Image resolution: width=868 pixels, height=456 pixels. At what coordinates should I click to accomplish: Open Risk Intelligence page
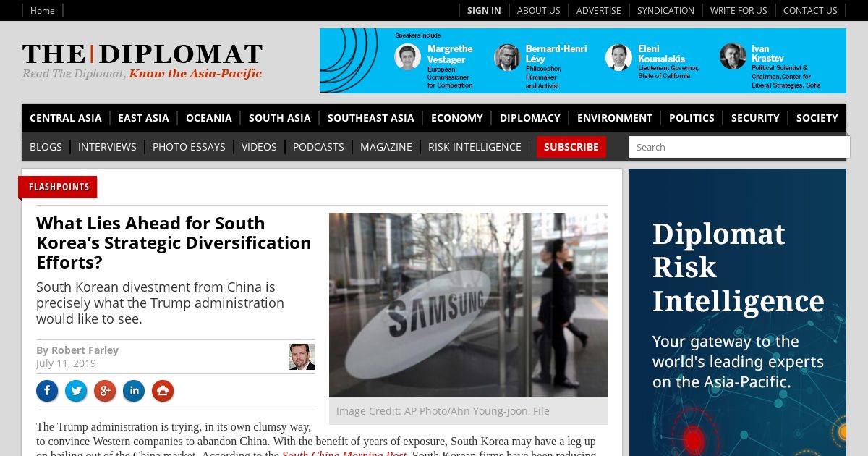[x=475, y=147]
